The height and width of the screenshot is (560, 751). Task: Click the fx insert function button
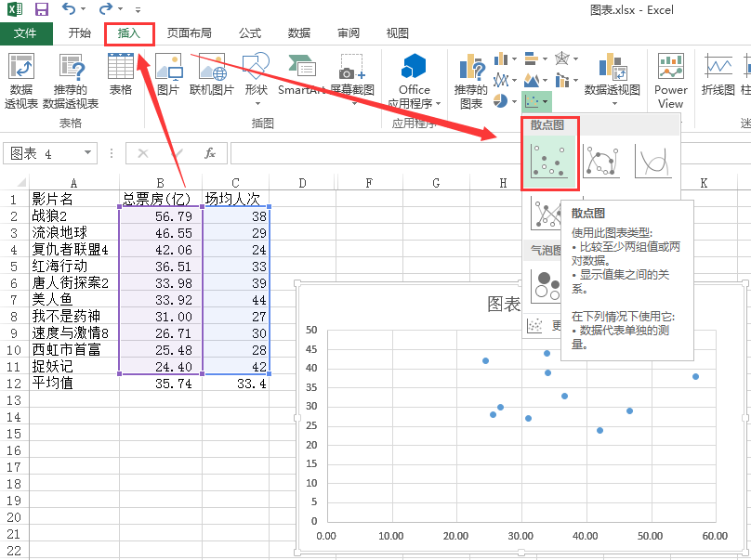point(210,153)
